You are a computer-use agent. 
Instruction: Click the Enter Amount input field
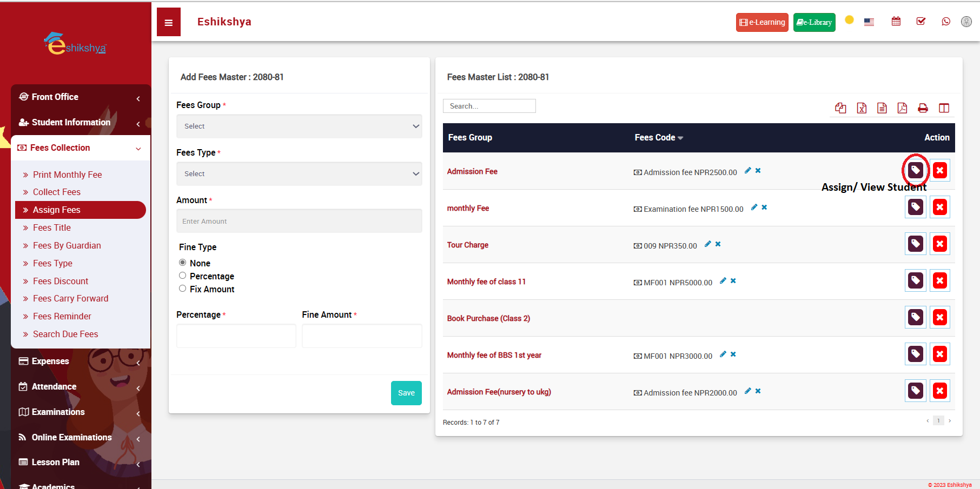[x=299, y=222]
